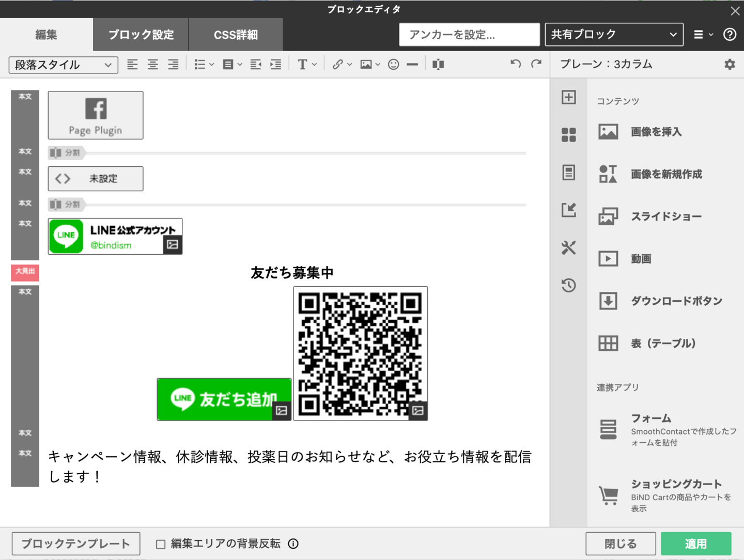The image size is (744, 560).
Task: Select the Facebook Page Plugin element
Action: point(96,115)
